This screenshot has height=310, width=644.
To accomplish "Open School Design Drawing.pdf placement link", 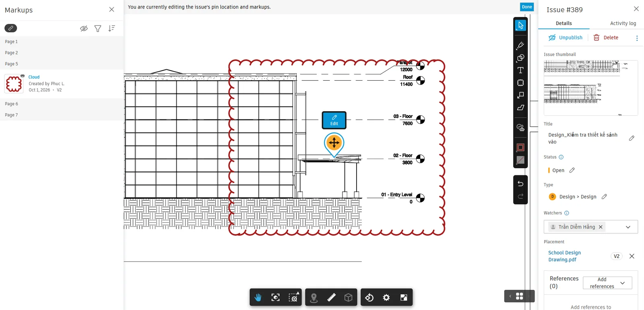I will point(564,256).
